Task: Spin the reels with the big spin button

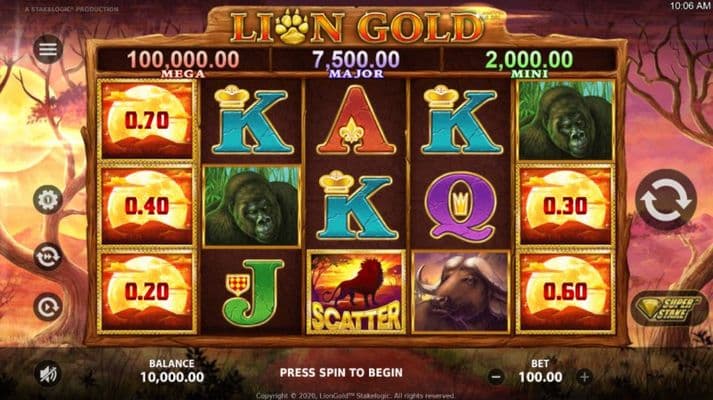Action: click(666, 200)
